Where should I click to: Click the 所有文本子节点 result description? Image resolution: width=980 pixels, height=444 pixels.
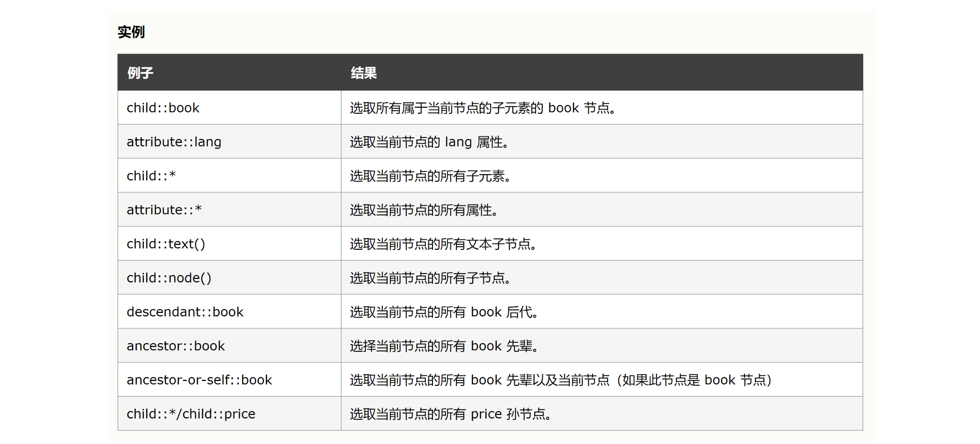(x=443, y=244)
